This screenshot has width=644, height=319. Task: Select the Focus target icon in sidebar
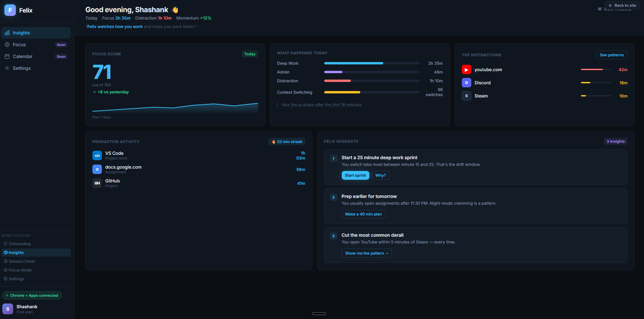click(7, 45)
